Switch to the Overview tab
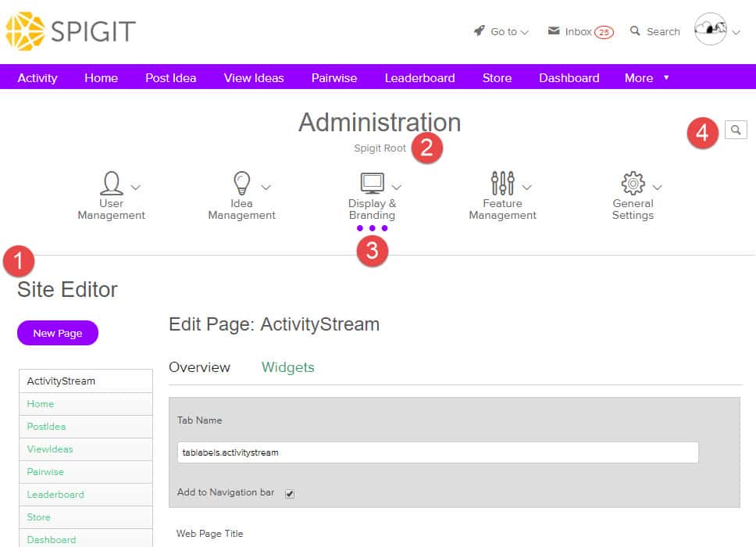The width and height of the screenshot is (756, 547). point(200,367)
